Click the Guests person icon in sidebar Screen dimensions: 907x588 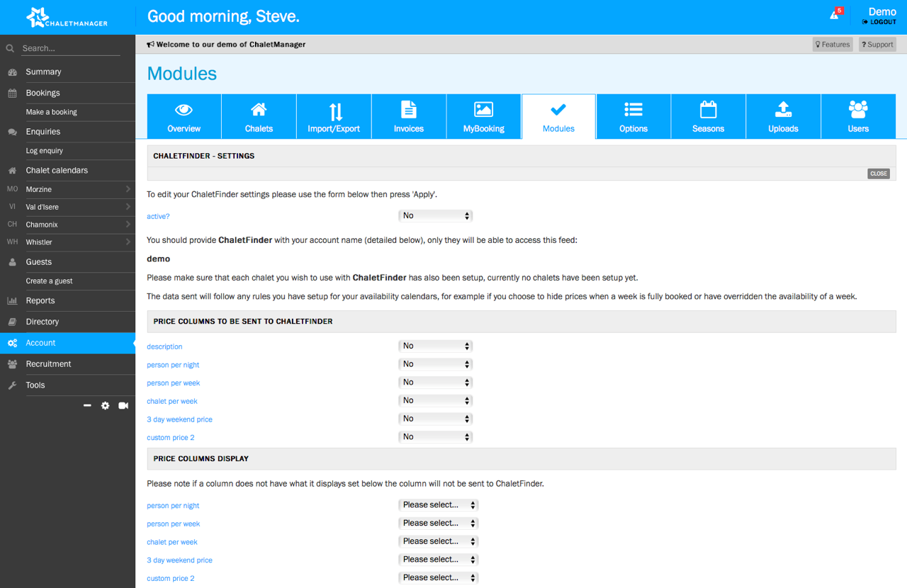[x=12, y=262]
